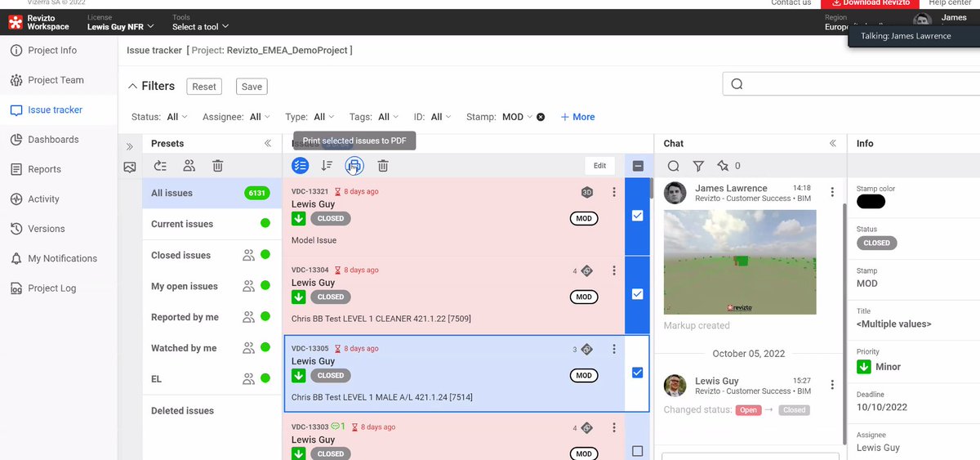Click the issue search input field
Image resolution: width=980 pixels, height=460 pixels.
click(x=851, y=84)
